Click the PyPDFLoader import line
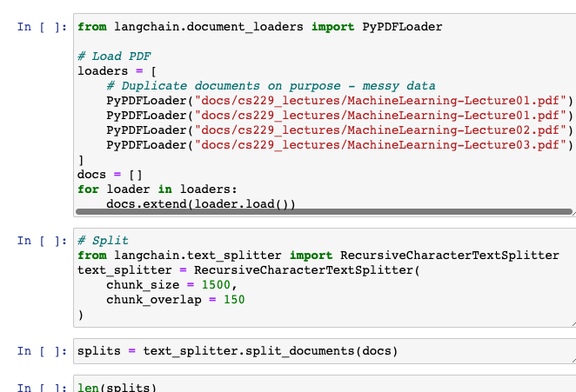Screen dimensions: 576x392 click(259, 27)
